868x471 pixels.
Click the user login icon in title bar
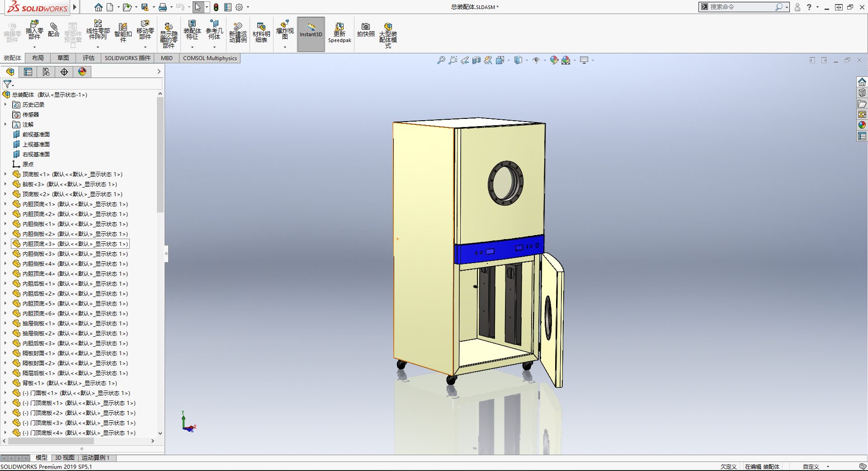pyautogui.click(x=797, y=7)
